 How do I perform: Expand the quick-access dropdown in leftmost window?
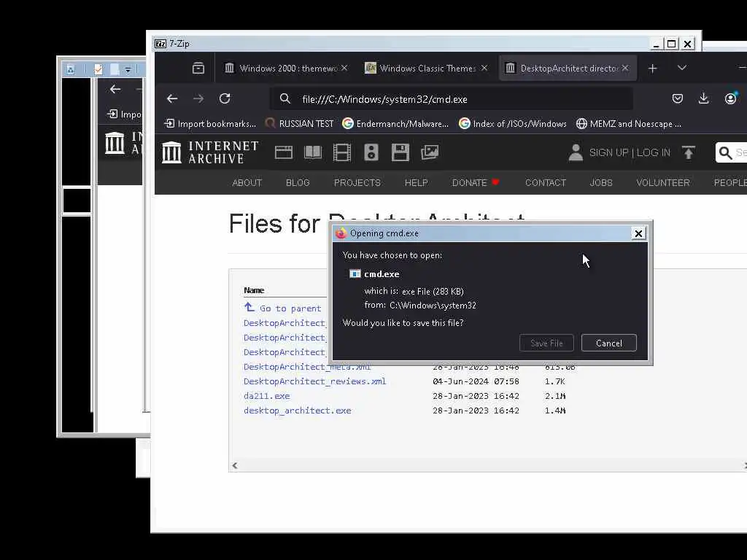[128, 70]
